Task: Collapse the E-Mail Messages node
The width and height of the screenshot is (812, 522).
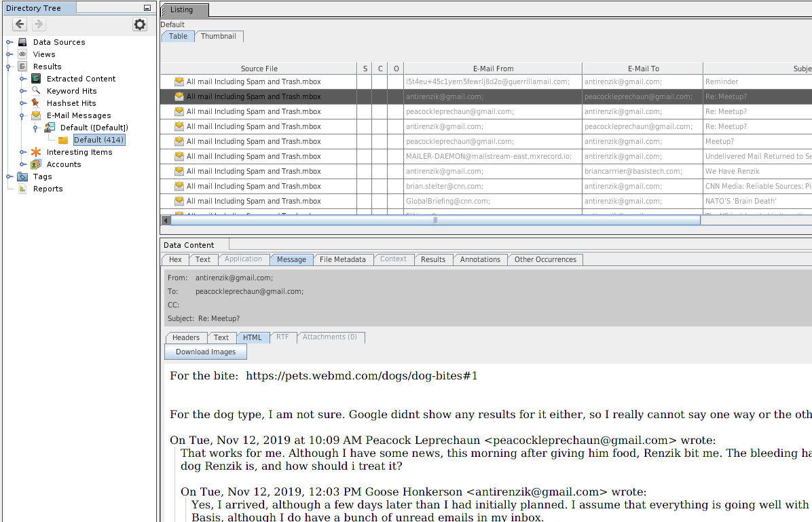Action: click(23, 115)
